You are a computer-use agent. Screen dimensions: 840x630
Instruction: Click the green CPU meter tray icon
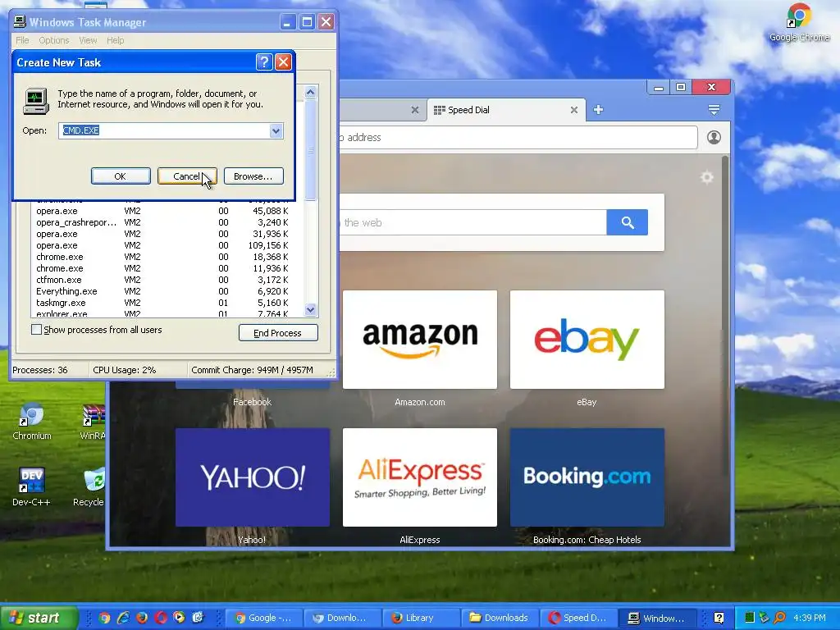pos(750,618)
